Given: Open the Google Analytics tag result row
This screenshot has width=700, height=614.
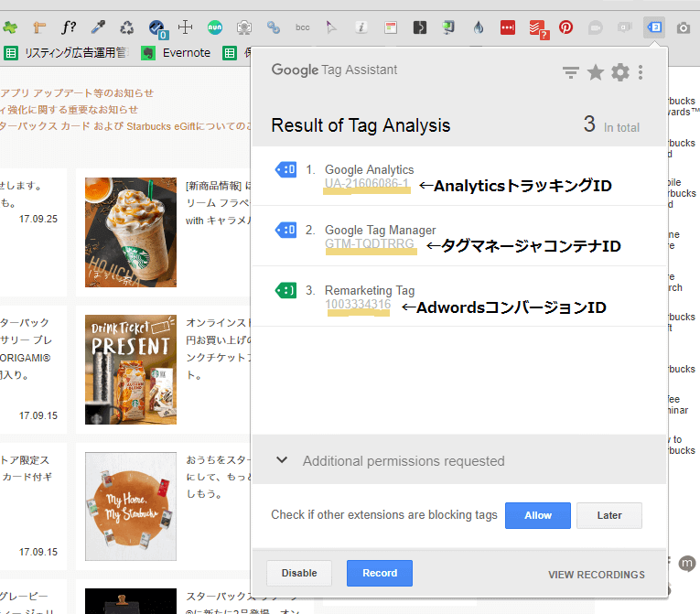Looking at the screenshot, I should click(x=459, y=177).
